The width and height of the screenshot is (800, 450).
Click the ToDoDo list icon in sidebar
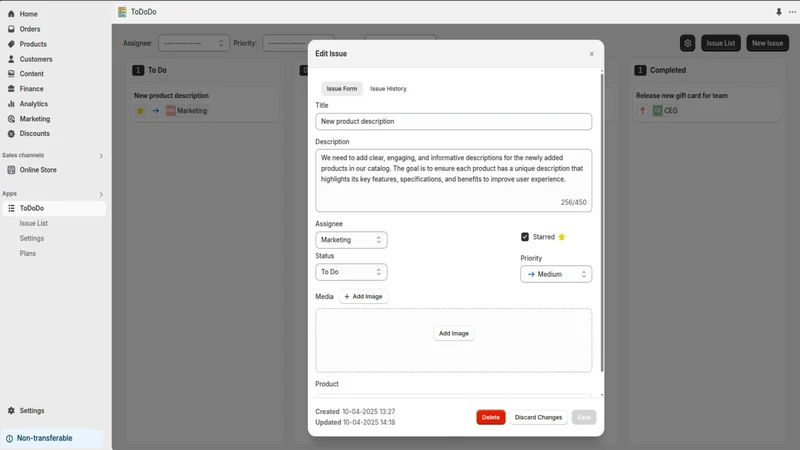11,208
